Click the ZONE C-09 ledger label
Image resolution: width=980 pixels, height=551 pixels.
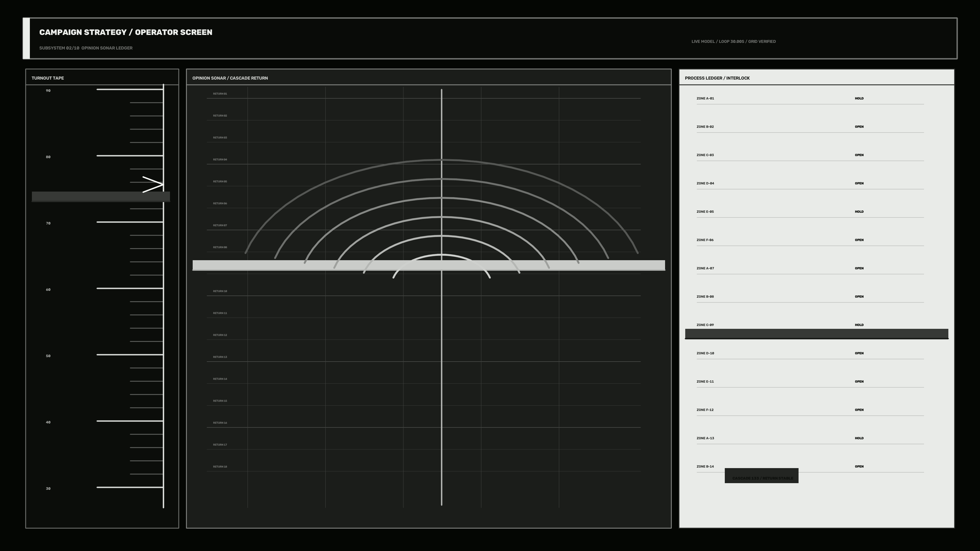[x=705, y=325]
